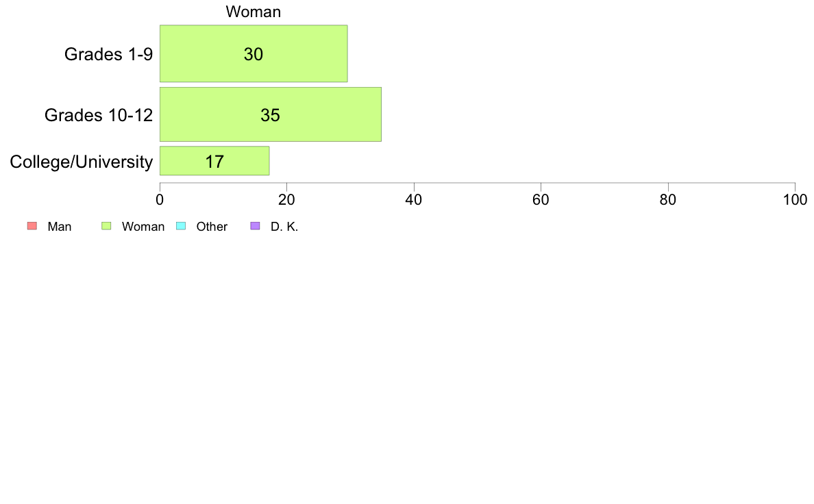Screen dimensions: 814x504
Task: Click the 100 tick label
Action: point(795,200)
